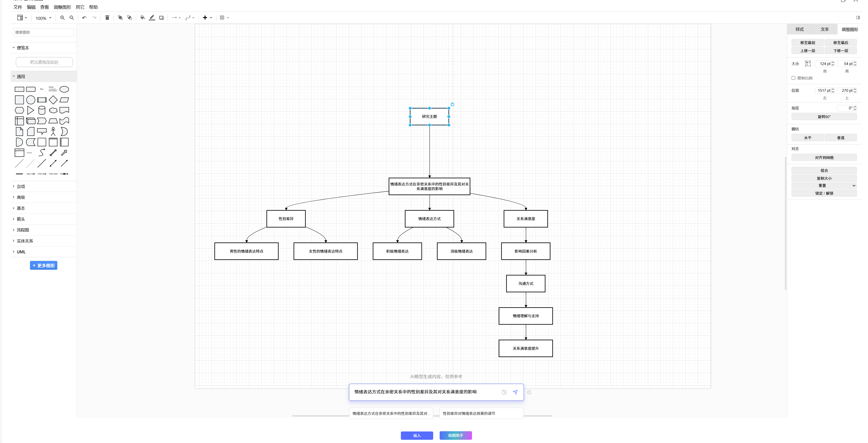Click the undo arrow icon
Screen dimensions: 868x443
(x=85, y=18)
